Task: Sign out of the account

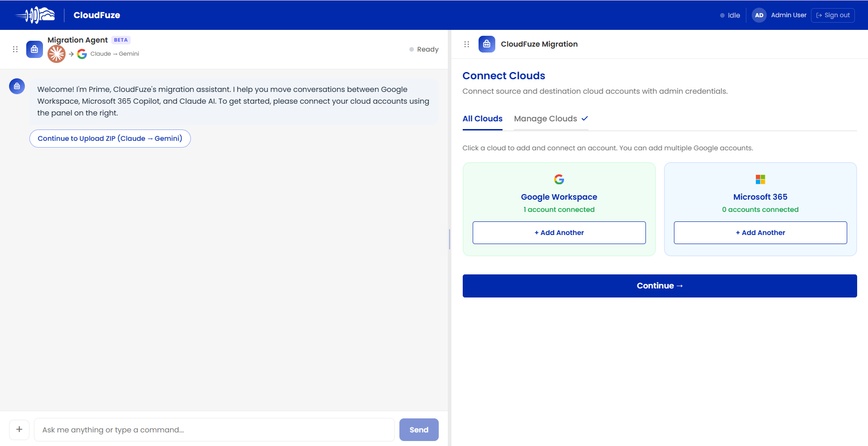Action: tap(833, 15)
